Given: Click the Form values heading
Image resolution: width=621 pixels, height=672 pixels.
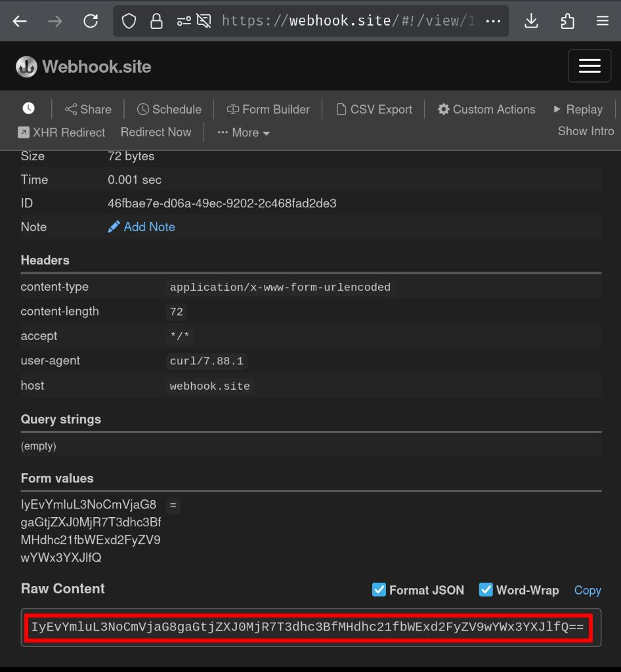Looking at the screenshot, I should click(57, 478).
